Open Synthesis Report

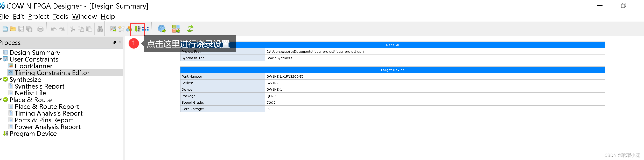[39, 86]
